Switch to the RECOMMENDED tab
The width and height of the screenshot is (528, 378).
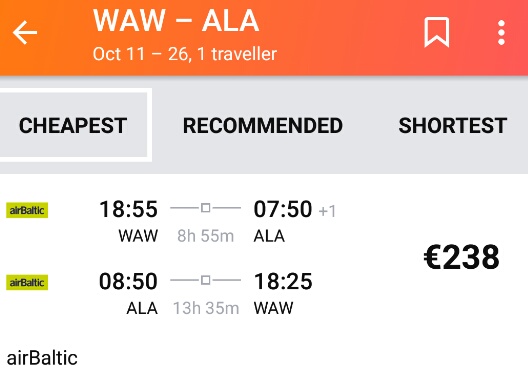coord(263,126)
